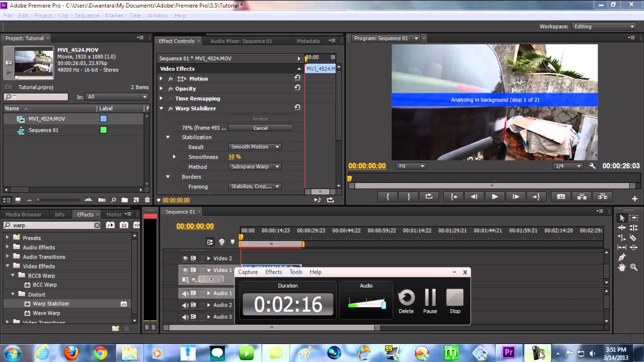Switch to Audio Mixer: Sequence 01 tab
The image size is (644, 362).
pos(241,41)
